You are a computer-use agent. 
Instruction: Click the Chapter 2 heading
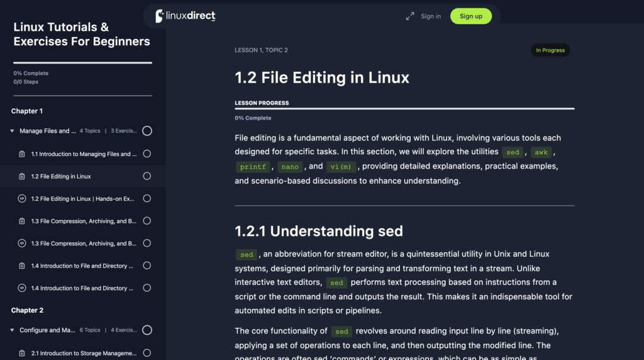[x=27, y=310]
